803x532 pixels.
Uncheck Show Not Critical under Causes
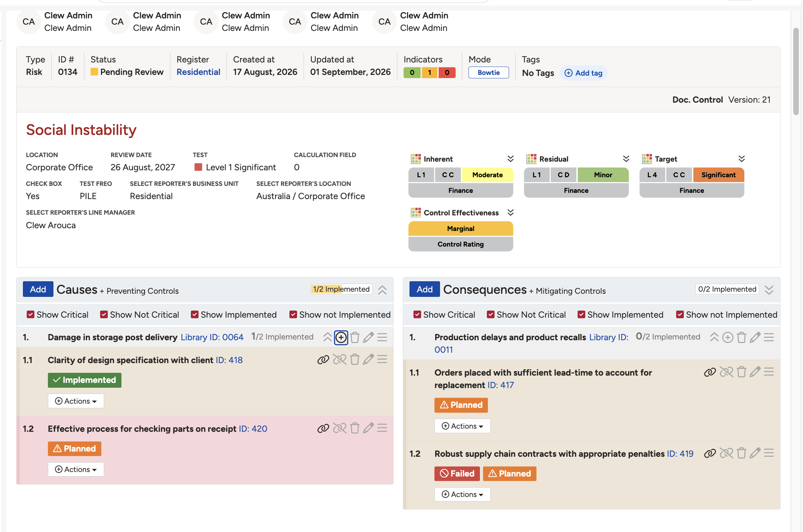pyautogui.click(x=104, y=315)
